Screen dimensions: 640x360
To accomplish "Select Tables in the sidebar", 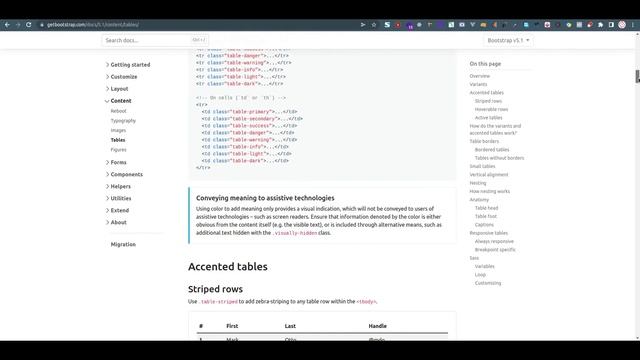I will tap(118, 140).
